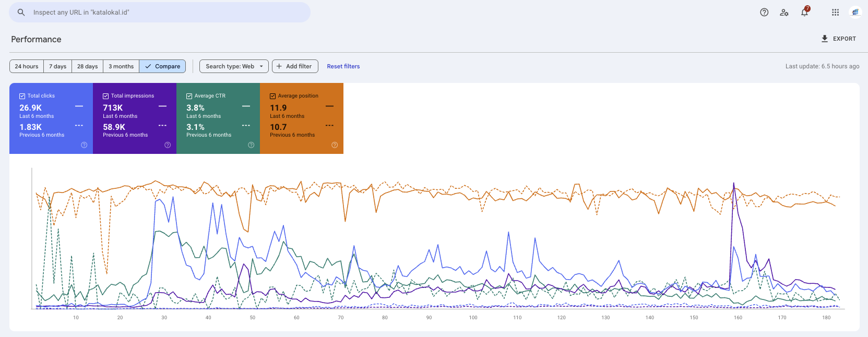Image resolution: width=868 pixels, height=337 pixels.
Task: Disable the Average CTR checkbox
Action: (189, 96)
